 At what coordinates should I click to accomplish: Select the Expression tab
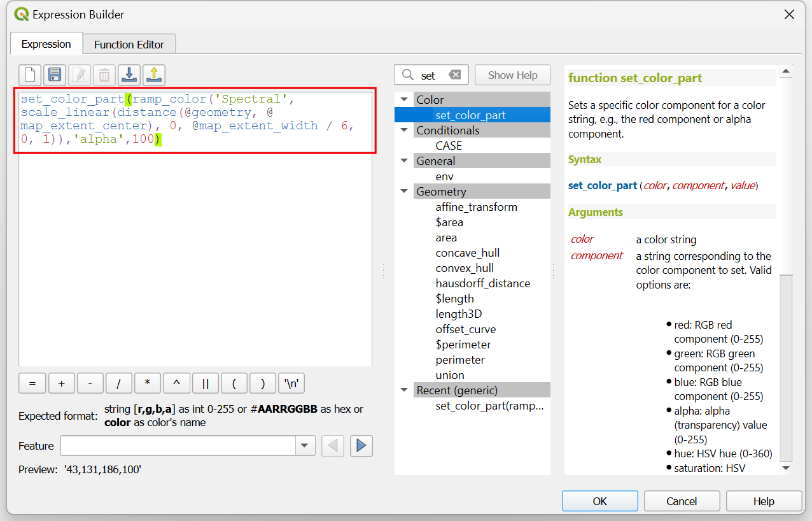[46, 45]
